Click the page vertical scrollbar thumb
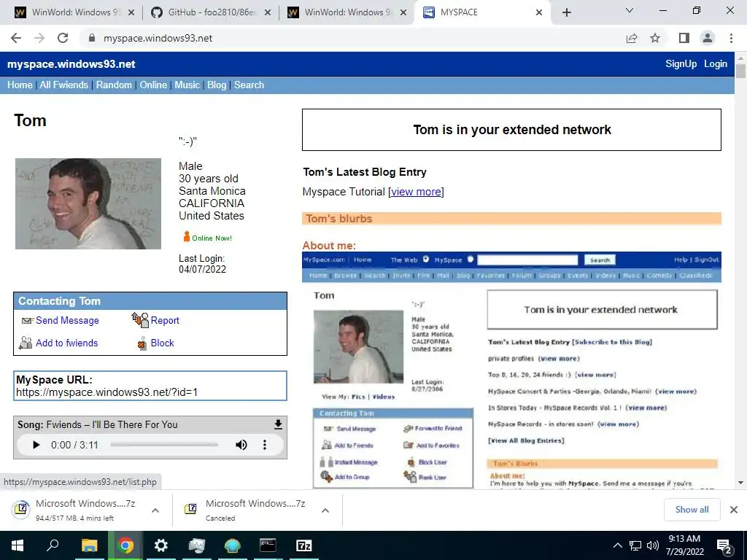Image resolution: width=747 pixels, height=560 pixels. pyautogui.click(x=740, y=70)
